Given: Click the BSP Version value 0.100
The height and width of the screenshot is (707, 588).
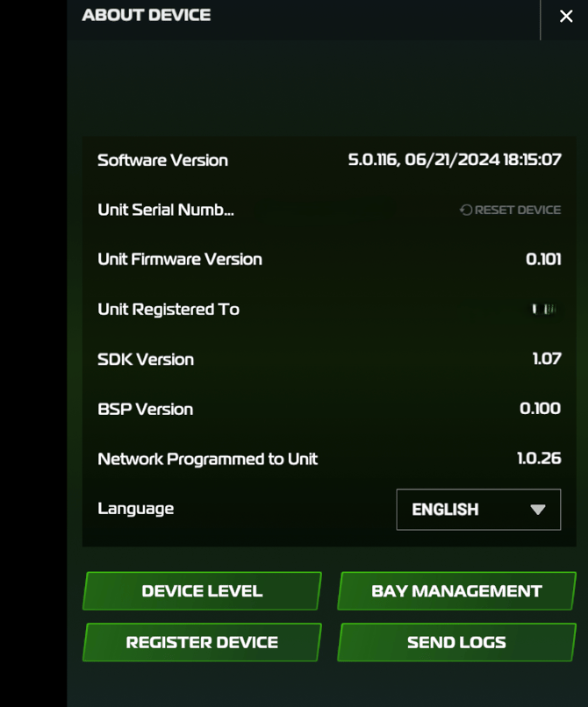Looking at the screenshot, I should [x=540, y=409].
